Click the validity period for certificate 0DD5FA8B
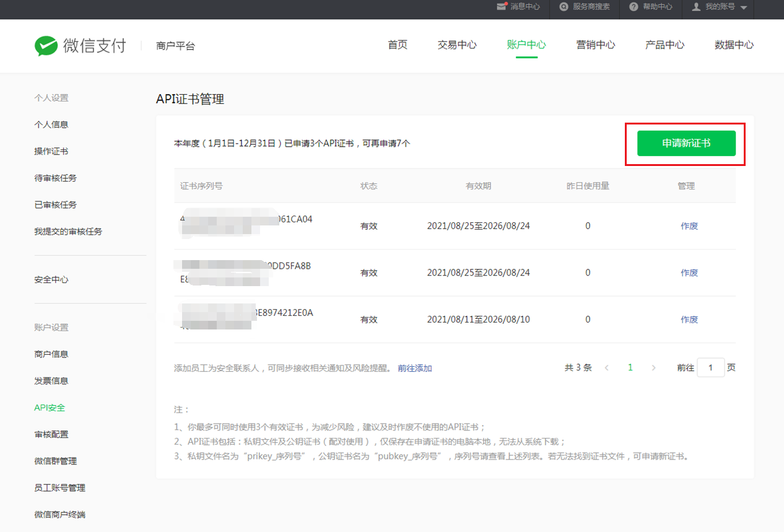 click(479, 273)
